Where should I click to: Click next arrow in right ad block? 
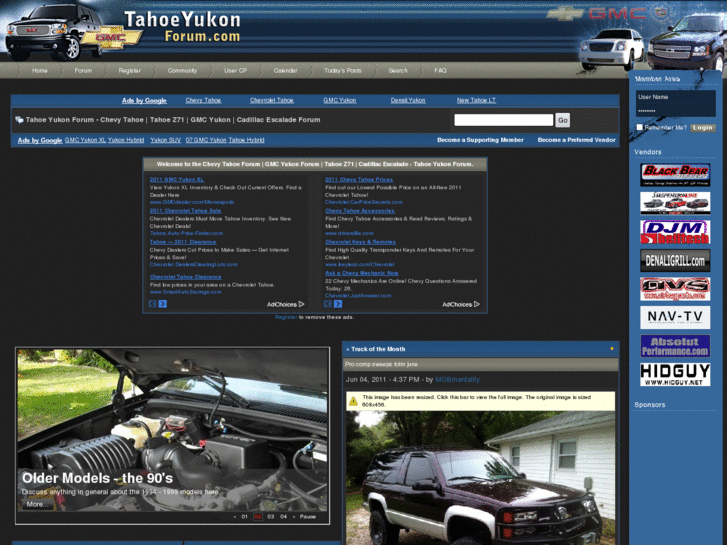(x=338, y=304)
